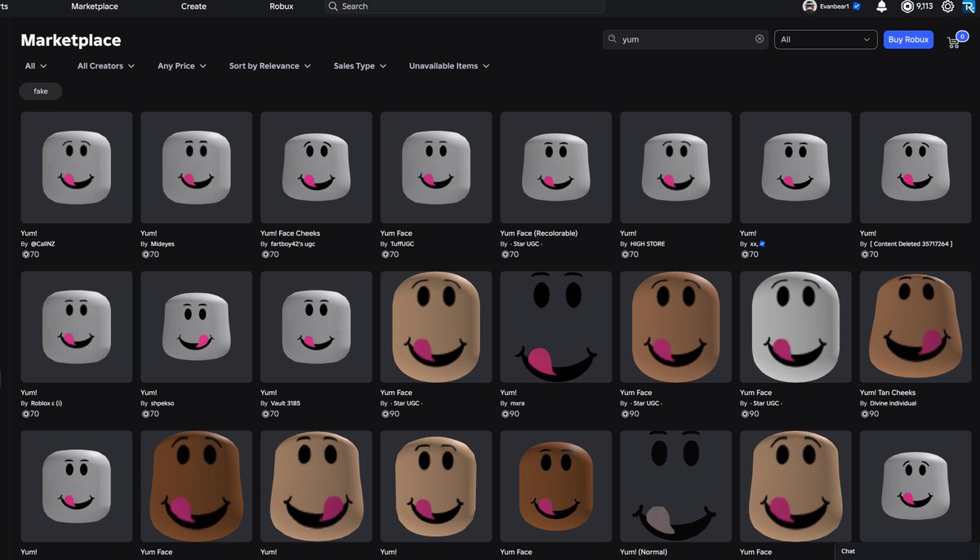Expand the All Creators filter

click(105, 66)
